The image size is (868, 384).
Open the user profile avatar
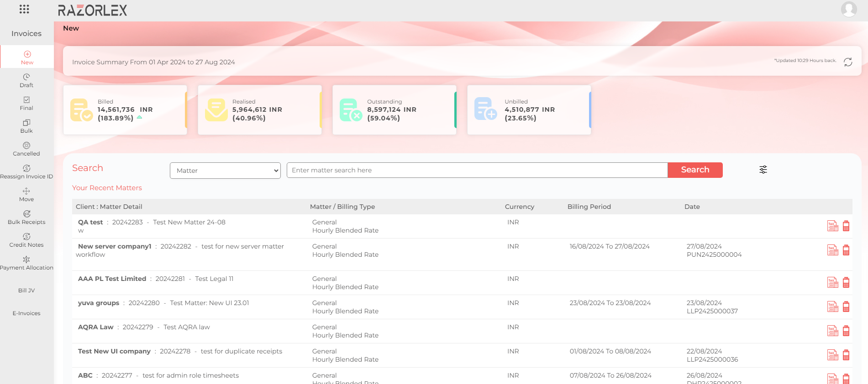coord(849,9)
